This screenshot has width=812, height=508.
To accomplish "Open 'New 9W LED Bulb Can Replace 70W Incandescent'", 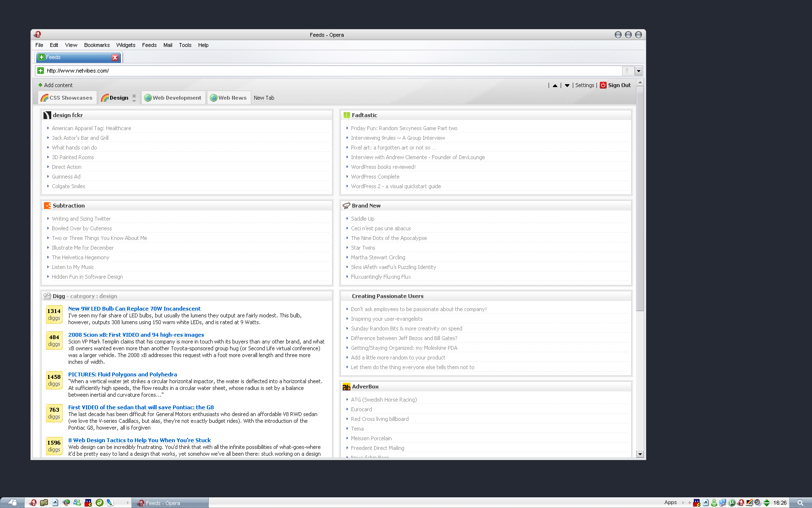I will click(x=134, y=309).
